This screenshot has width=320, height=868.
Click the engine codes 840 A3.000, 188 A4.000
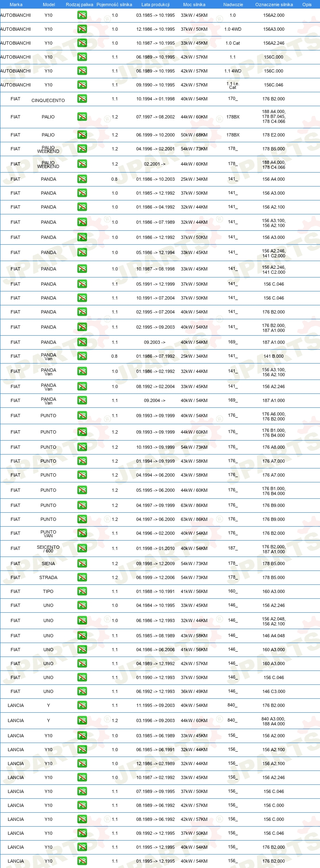coord(274,721)
